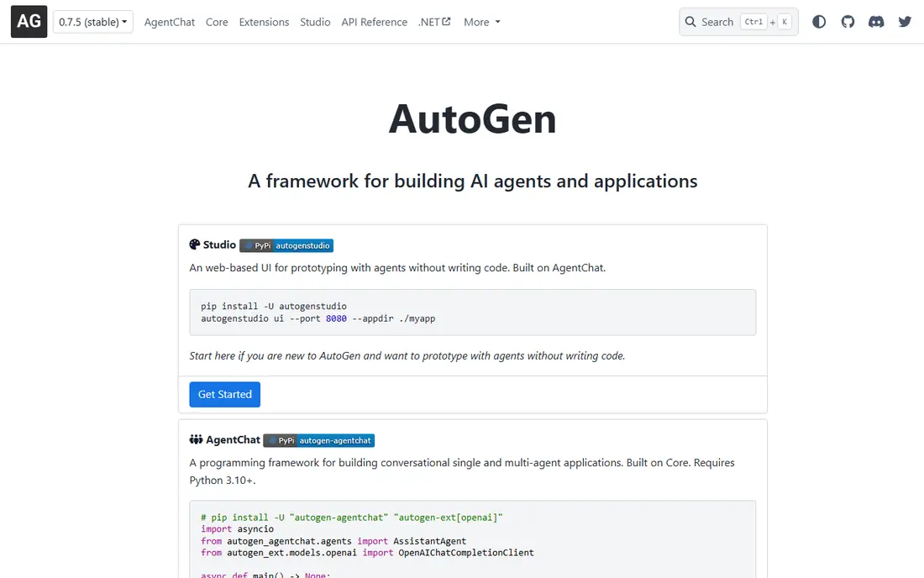Open the Studio nav item
924x578 pixels.
tap(315, 22)
